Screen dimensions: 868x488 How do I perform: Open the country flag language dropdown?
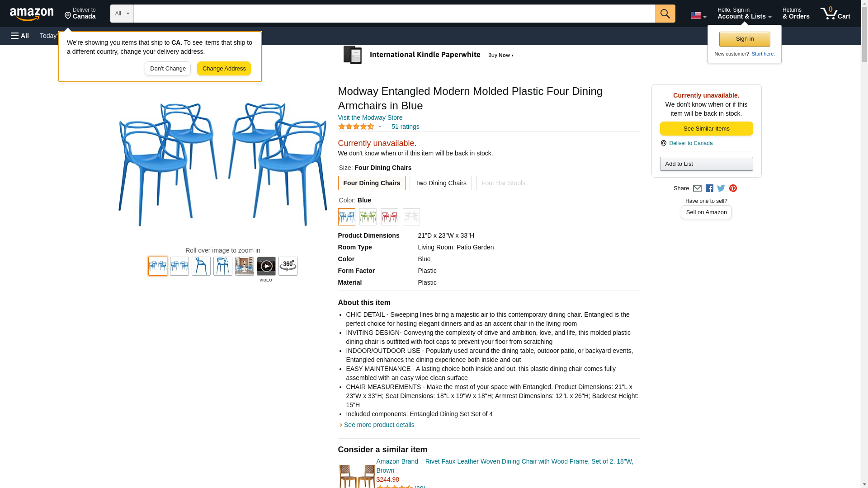pos(698,15)
